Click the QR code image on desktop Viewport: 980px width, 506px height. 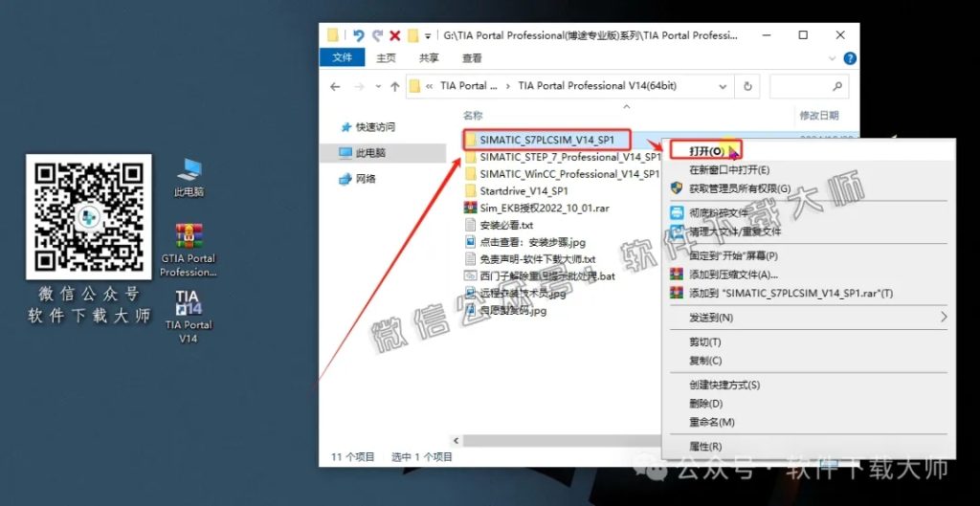[88, 216]
